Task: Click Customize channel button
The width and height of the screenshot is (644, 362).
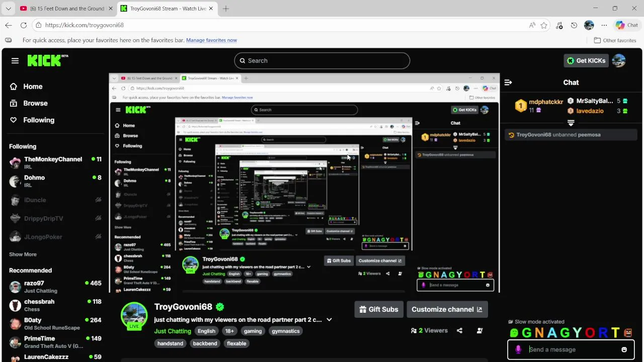Action: point(447,309)
